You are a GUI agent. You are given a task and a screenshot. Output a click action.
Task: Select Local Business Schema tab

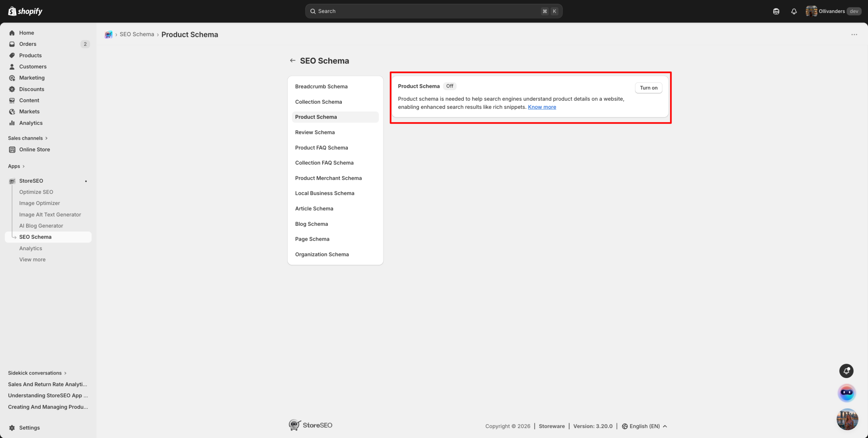pos(324,193)
